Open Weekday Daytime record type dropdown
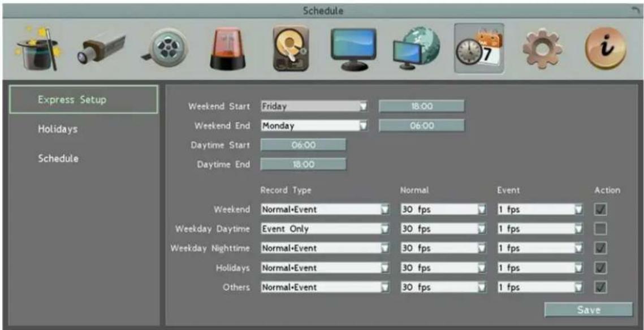 point(325,229)
